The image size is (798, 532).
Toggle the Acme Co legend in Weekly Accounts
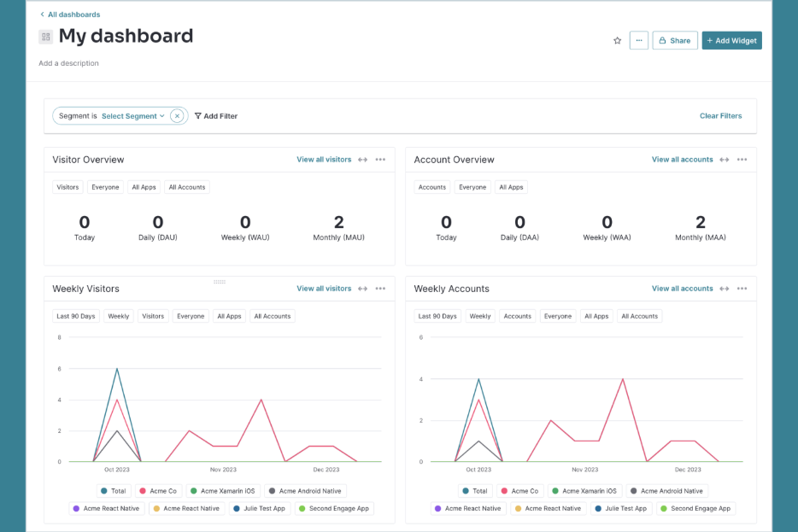[x=520, y=491]
